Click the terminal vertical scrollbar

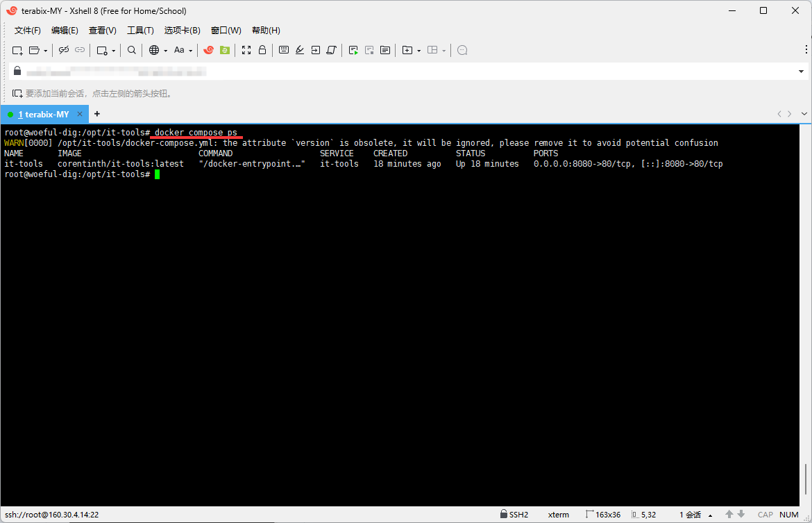806,479
